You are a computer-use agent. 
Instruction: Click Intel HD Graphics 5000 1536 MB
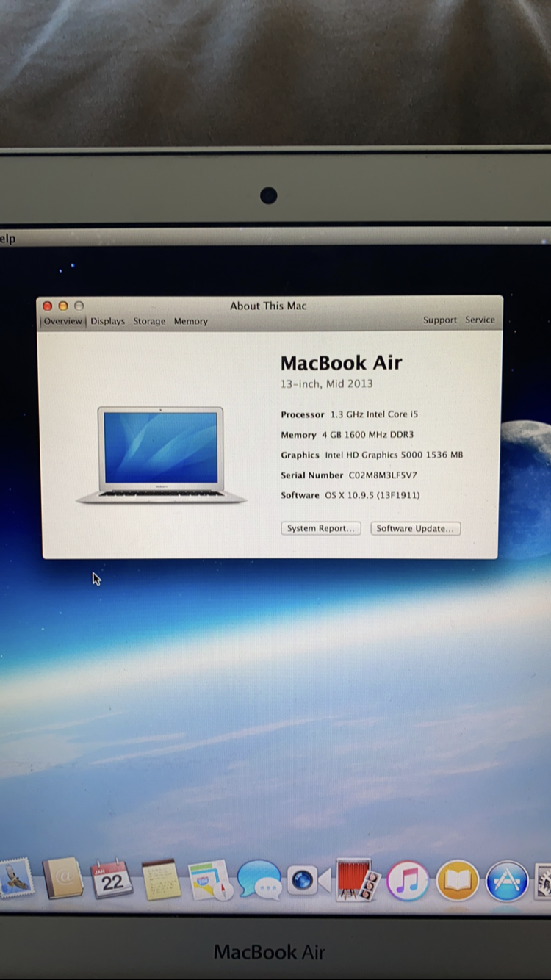tap(394, 455)
